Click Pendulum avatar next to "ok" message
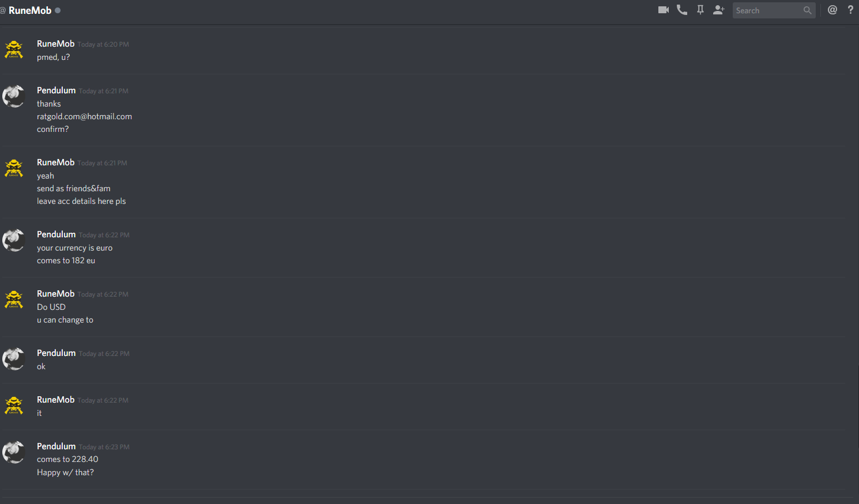 14,359
